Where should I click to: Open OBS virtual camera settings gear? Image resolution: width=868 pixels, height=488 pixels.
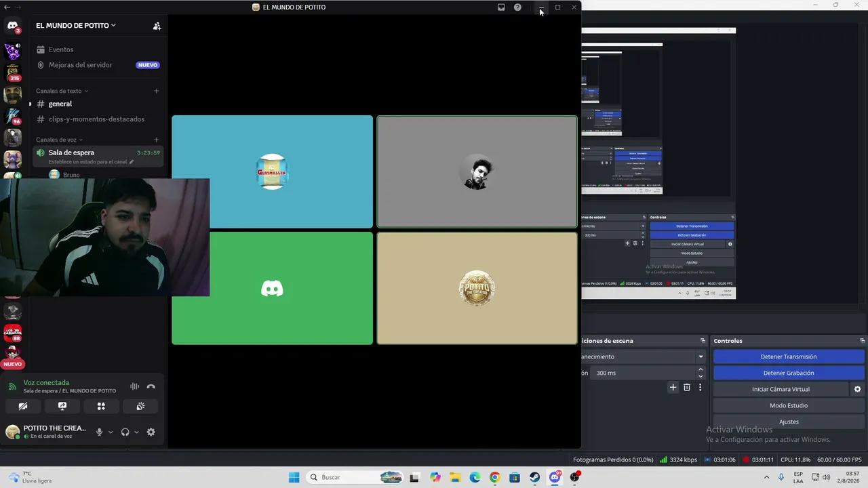tap(858, 389)
